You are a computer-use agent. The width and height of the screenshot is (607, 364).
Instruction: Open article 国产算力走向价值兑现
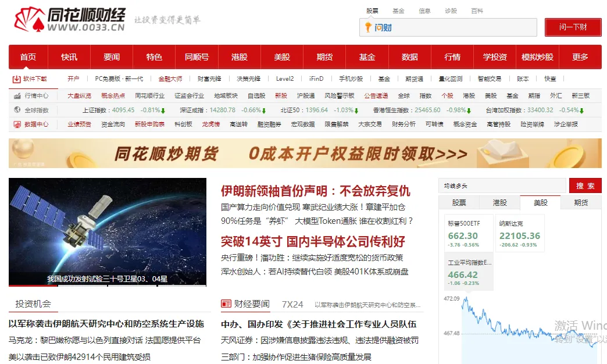coord(313,207)
